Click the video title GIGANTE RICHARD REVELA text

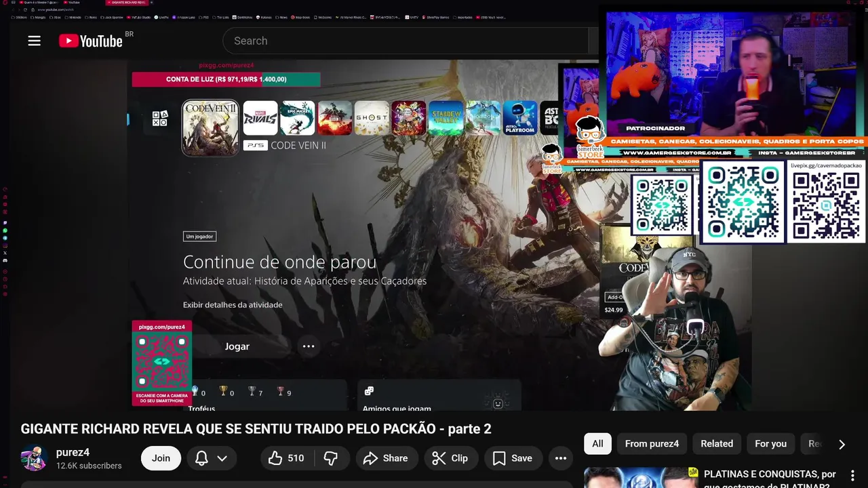pyautogui.click(x=256, y=428)
